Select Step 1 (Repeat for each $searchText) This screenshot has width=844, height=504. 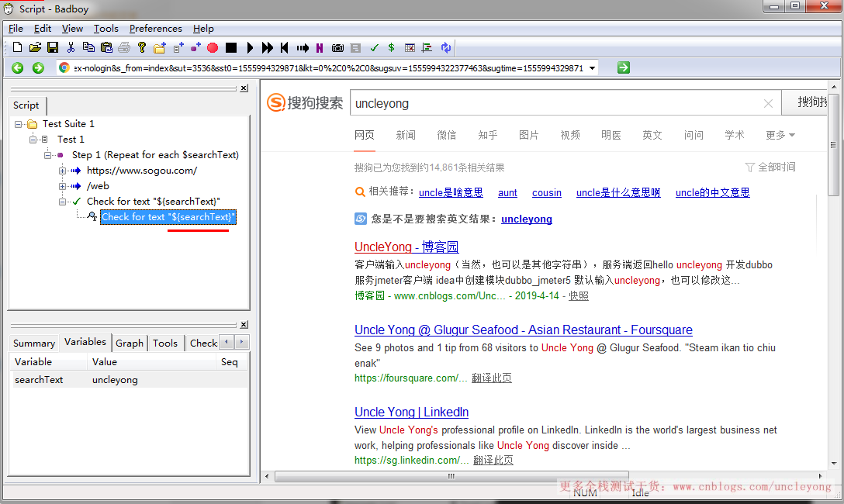click(155, 155)
